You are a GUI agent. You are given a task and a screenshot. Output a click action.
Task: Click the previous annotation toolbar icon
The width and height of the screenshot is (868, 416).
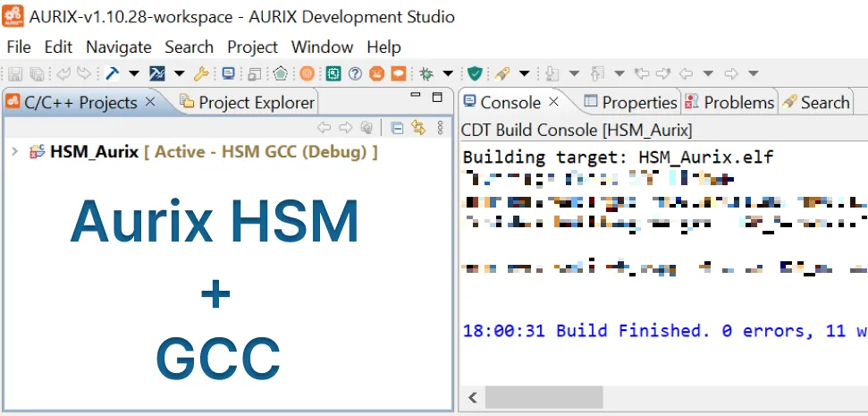click(x=597, y=73)
